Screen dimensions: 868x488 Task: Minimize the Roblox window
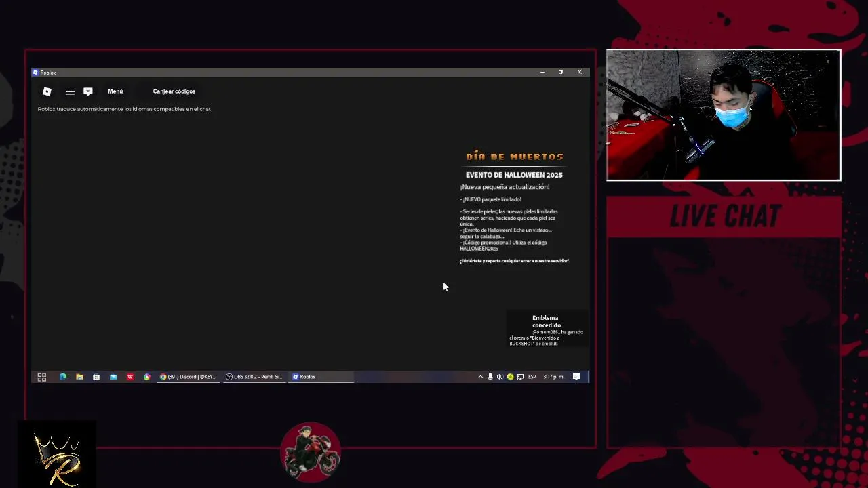pyautogui.click(x=542, y=72)
